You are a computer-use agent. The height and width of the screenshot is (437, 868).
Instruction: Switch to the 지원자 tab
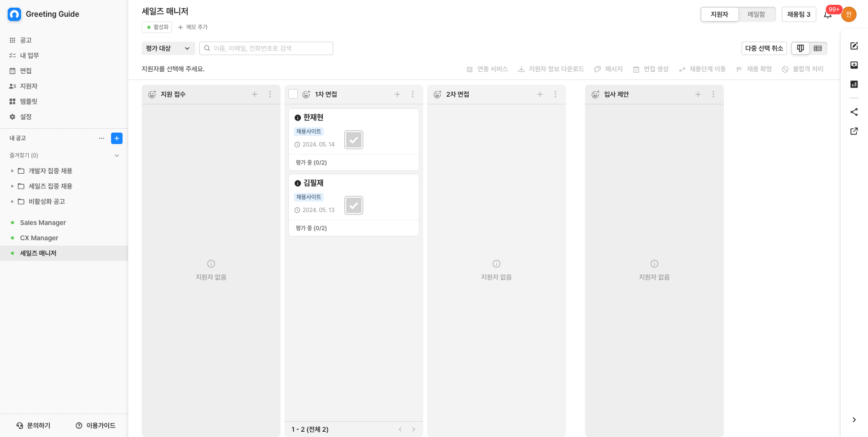720,14
